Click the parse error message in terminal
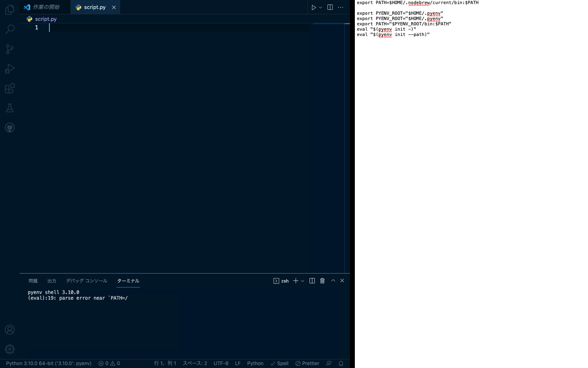The image size is (588, 368). tap(78, 298)
